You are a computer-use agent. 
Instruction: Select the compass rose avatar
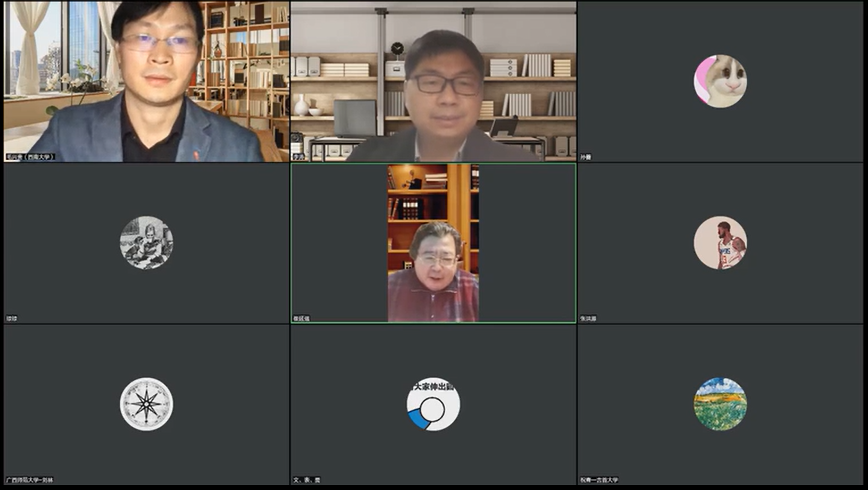click(x=147, y=404)
